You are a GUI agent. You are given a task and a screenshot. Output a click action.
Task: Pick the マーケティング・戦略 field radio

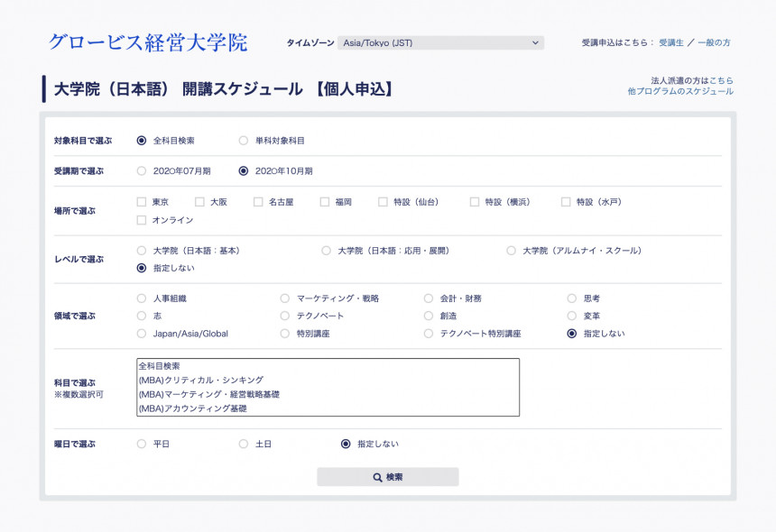pyautogui.click(x=285, y=298)
